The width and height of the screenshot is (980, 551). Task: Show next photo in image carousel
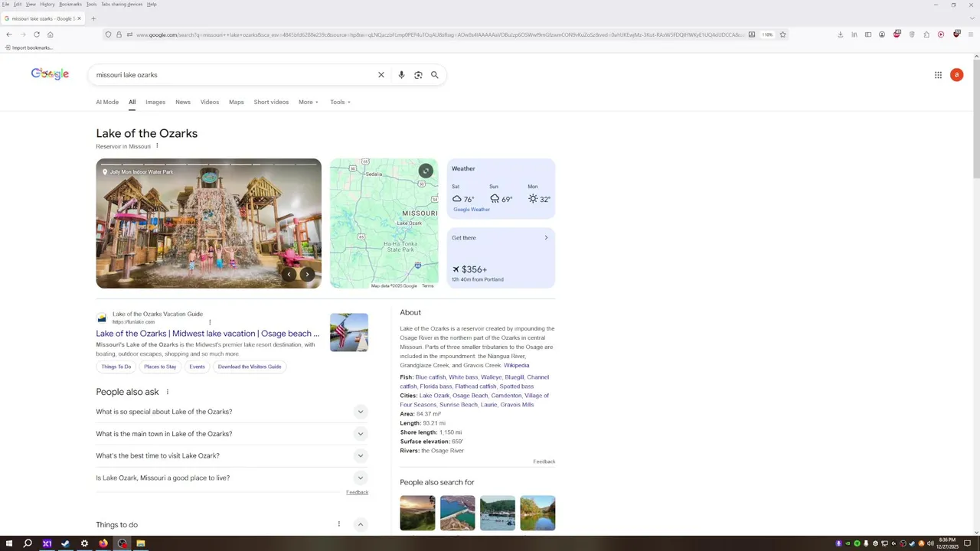pos(307,274)
